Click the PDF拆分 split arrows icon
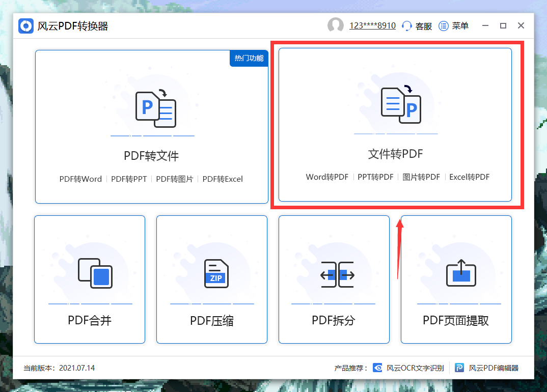 click(x=337, y=274)
